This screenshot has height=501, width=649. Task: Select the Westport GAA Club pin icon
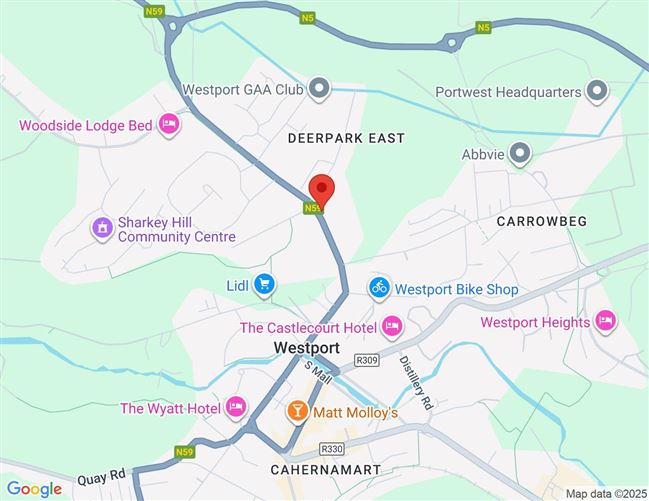pos(319,89)
